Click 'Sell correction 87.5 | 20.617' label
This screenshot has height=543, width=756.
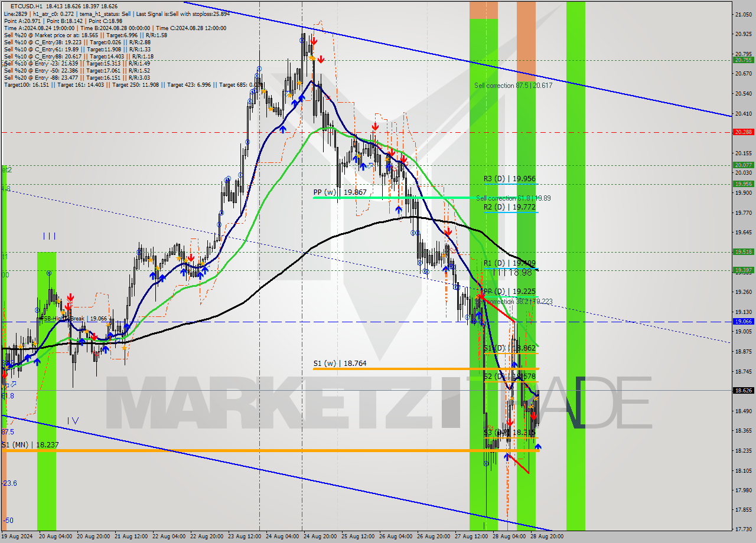pos(513,86)
